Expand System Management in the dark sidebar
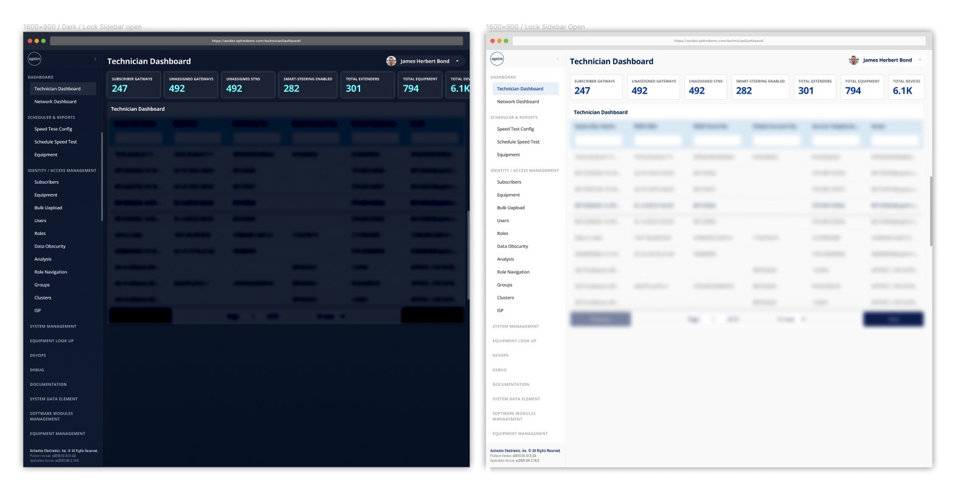This screenshot has width=980, height=499. tap(54, 326)
